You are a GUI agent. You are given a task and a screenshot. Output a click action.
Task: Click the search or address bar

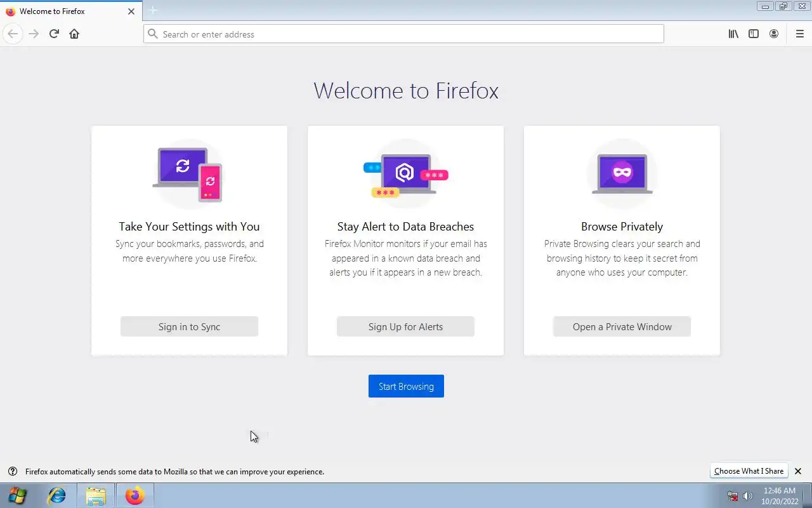point(403,34)
